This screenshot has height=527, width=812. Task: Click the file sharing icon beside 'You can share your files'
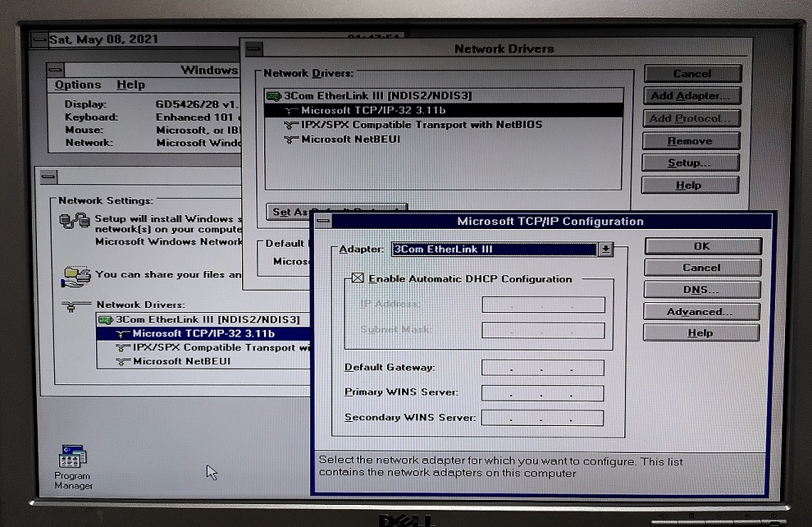tap(76, 277)
